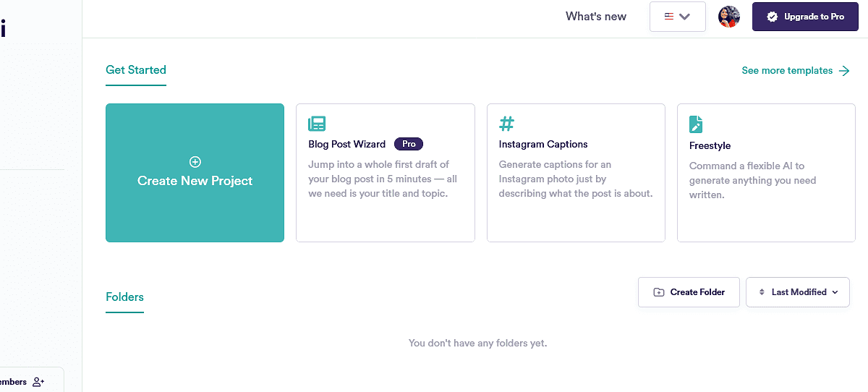Click the folder plus icon on Create Folder

tap(659, 292)
